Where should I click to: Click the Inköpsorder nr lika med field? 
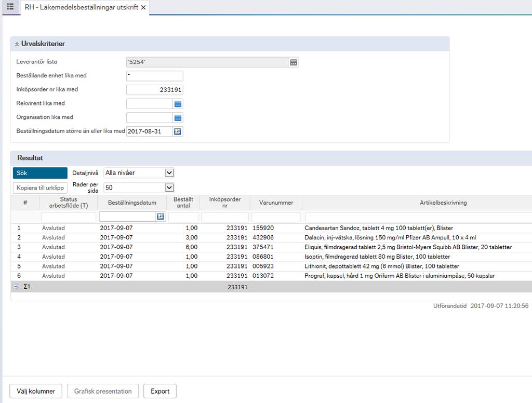[x=155, y=90]
